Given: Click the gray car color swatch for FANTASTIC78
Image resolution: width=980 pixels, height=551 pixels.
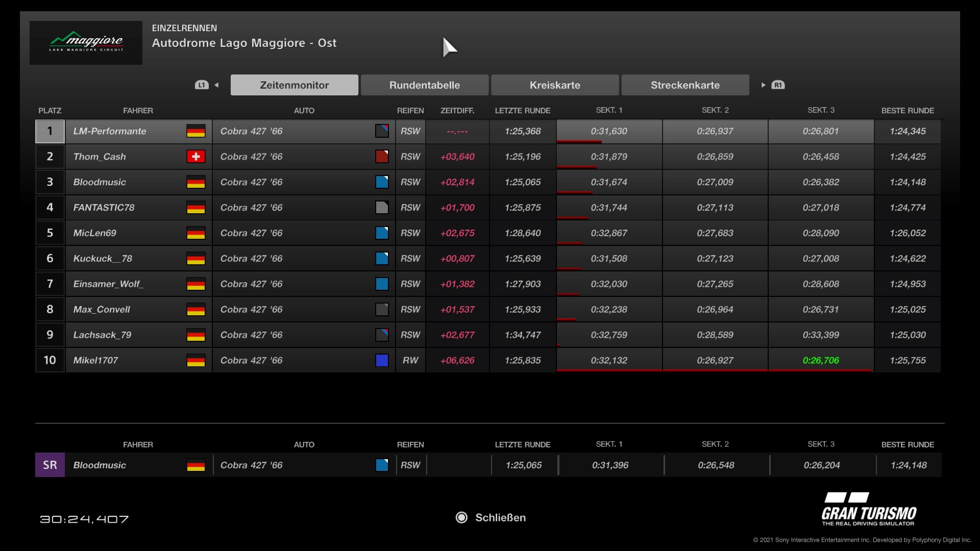Looking at the screenshot, I should pos(382,208).
